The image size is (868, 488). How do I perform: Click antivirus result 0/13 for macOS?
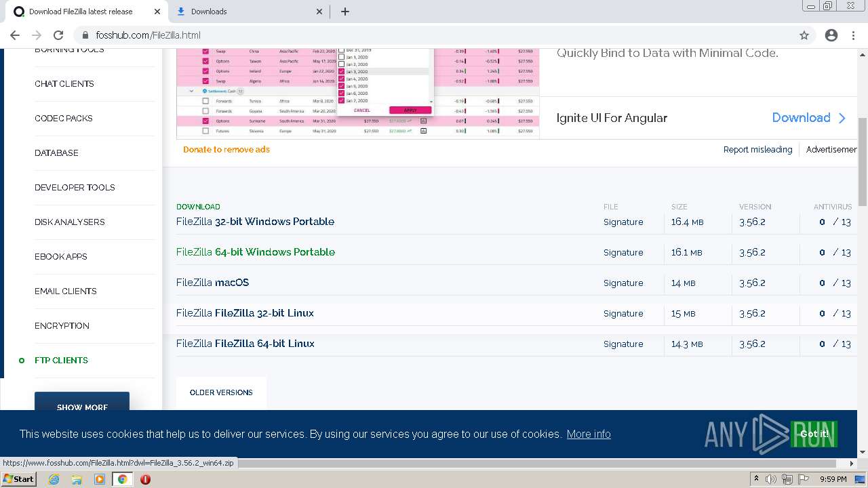[x=835, y=283]
